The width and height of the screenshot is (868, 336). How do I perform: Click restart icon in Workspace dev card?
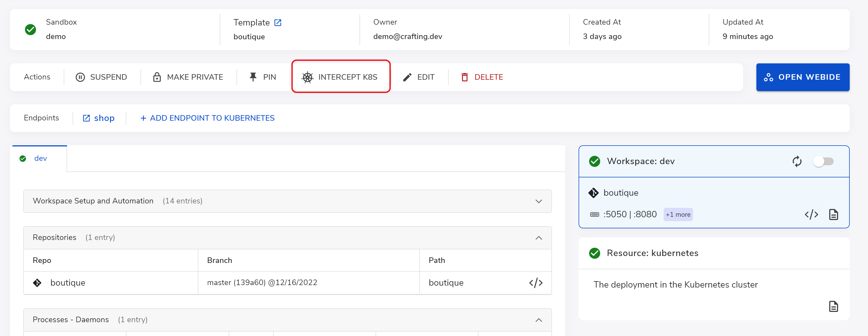(x=797, y=161)
